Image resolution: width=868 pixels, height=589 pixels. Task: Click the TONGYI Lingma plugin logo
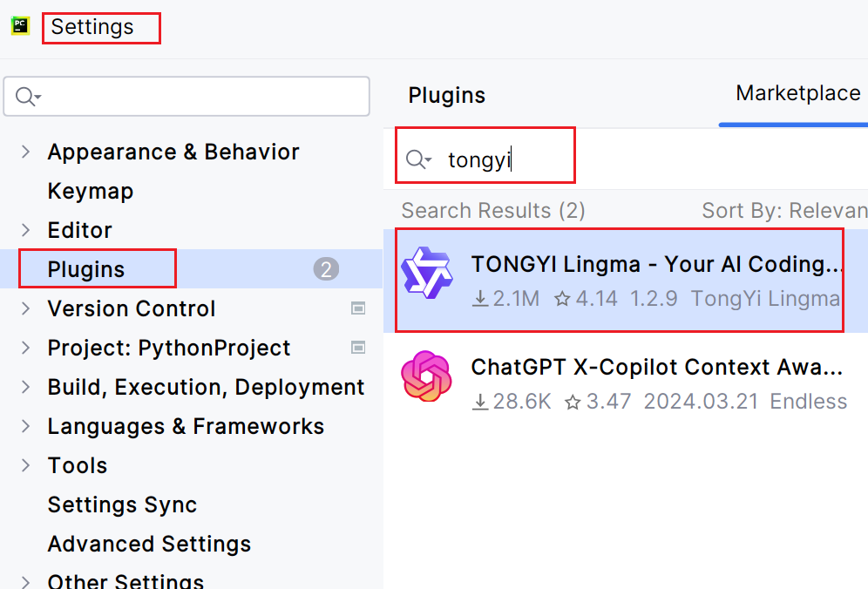click(426, 273)
